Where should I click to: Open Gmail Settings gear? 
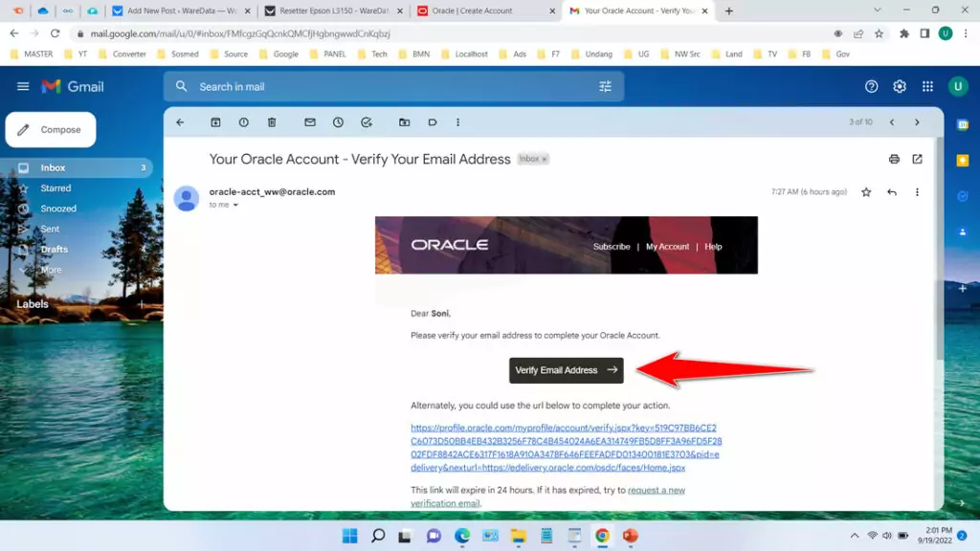coord(900,87)
